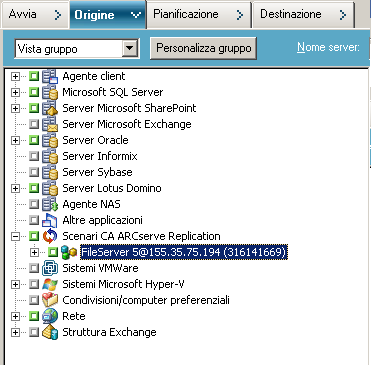Select the Agente NAS label

tap(92, 204)
